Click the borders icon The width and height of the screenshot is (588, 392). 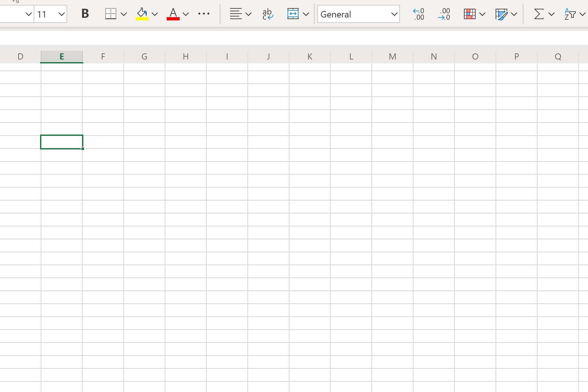111,14
